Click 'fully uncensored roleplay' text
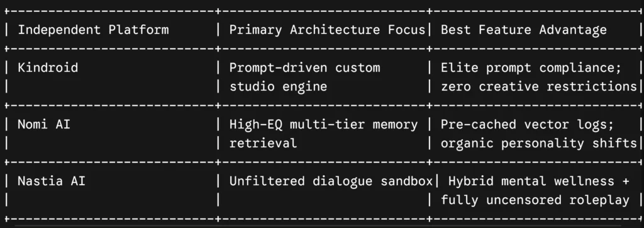 tap(535, 200)
